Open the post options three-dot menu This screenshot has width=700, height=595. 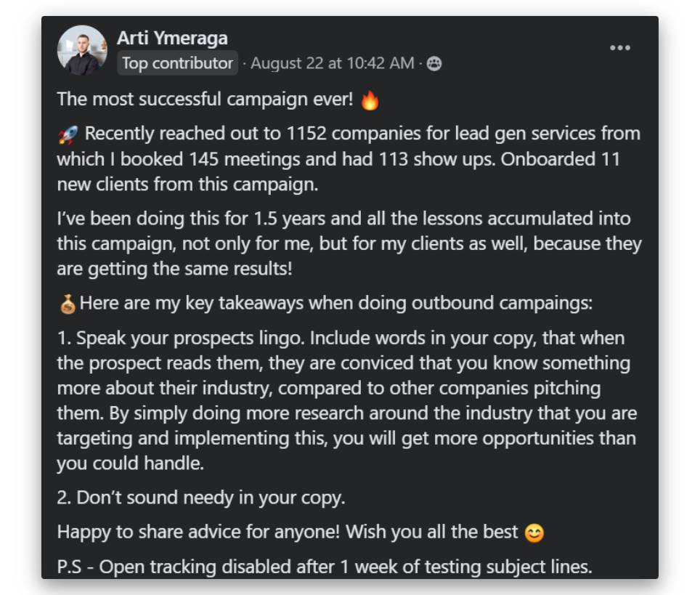point(619,48)
